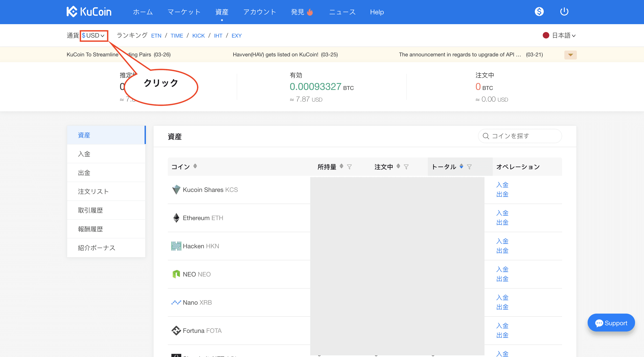The image size is (644, 357).
Task: Open the USD currency dropdown
Action: click(x=94, y=36)
